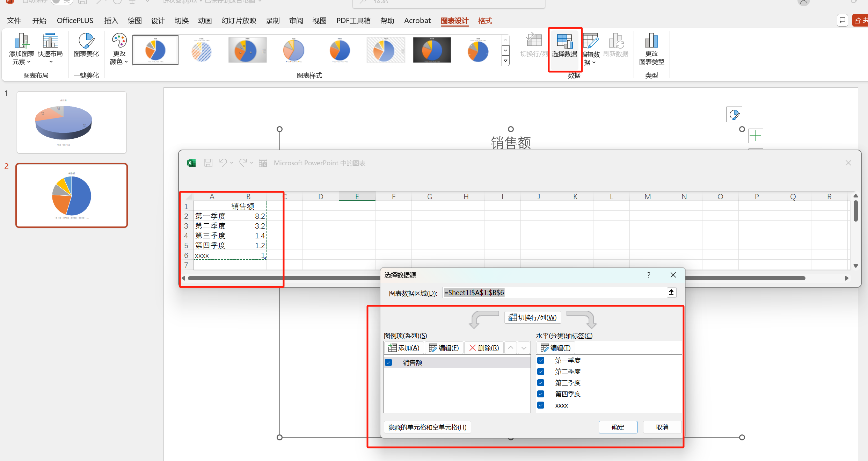Click Cancel (取消) button

662,427
